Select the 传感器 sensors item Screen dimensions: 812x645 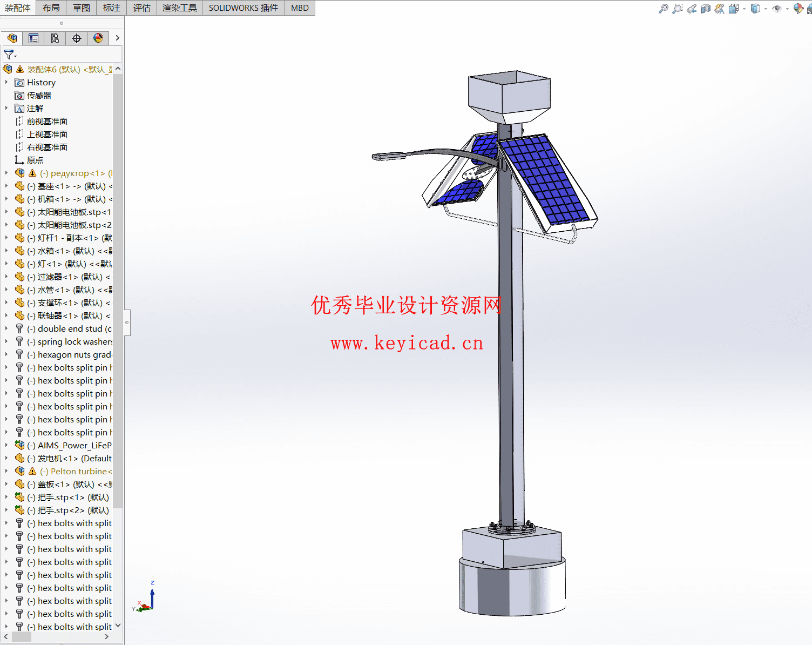click(x=39, y=95)
